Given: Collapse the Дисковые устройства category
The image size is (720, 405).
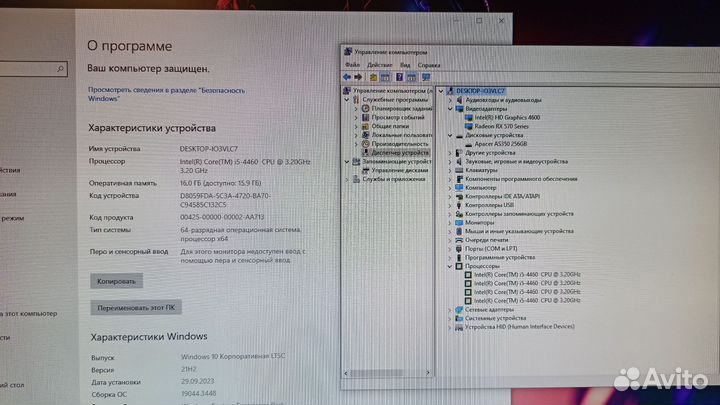Looking at the screenshot, I should 450,135.
